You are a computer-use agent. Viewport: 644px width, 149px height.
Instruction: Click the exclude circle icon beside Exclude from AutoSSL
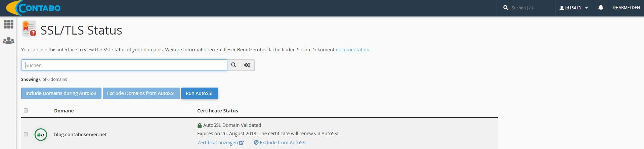coord(256,142)
